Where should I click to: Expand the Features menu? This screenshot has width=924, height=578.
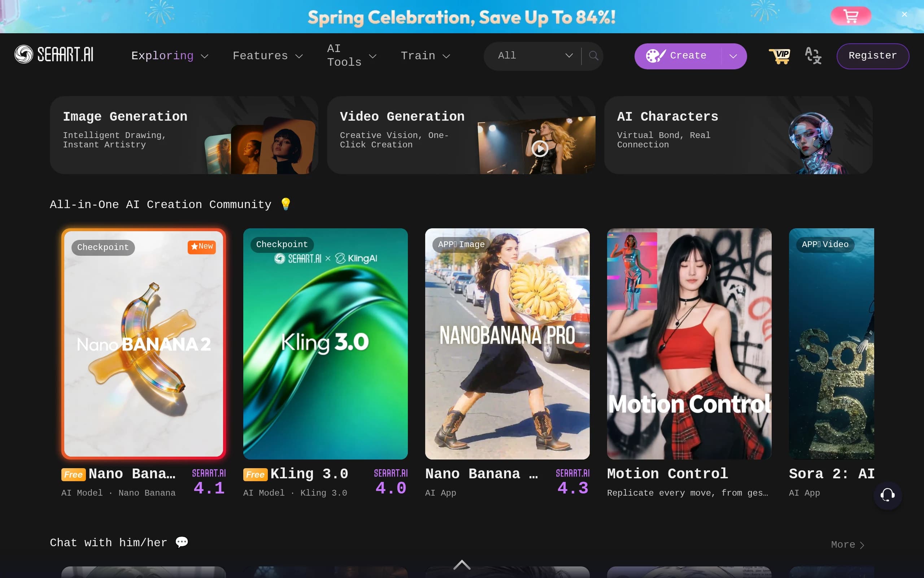(x=268, y=56)
